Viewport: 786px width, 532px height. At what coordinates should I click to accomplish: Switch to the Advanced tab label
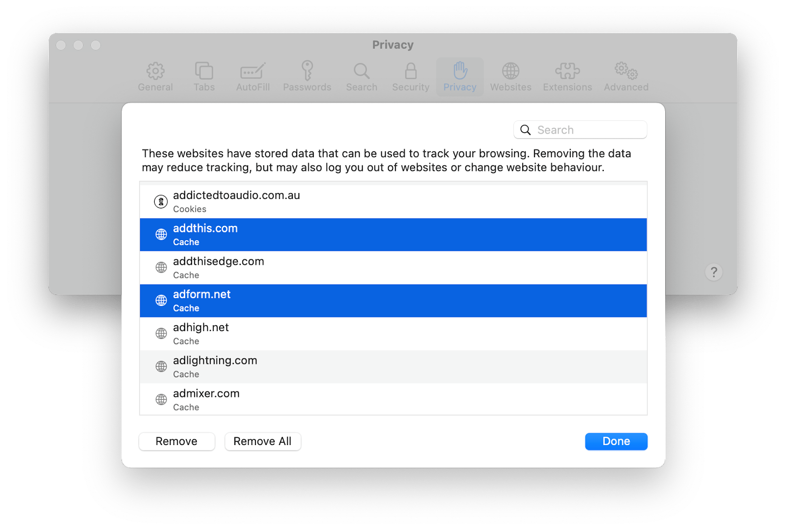click(626, 87)
